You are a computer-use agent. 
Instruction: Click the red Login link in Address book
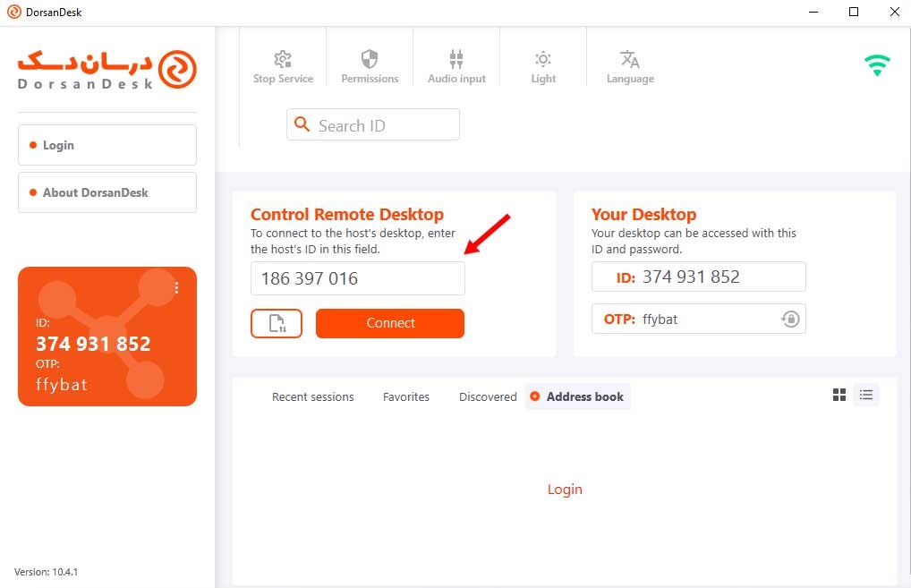pyautogui.click(x=565, y=490)
